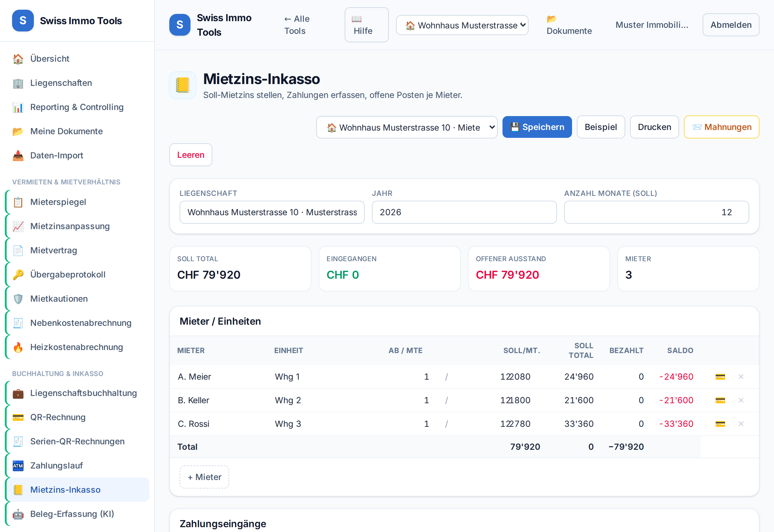The width and height of the screenshot is (774, 532).
Task: Open Mietzinsanpassung in the sidebar
Action: pyautogui.click(x=77, y=226)
